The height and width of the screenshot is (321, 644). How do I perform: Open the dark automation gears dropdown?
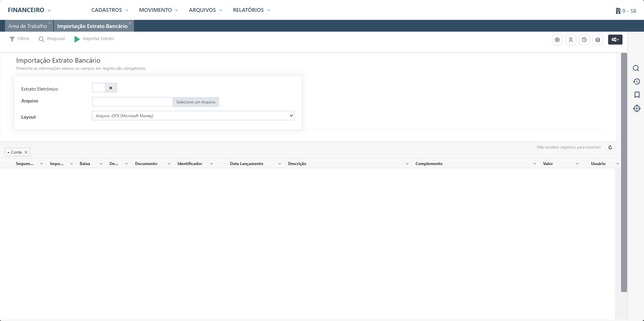click(x=615, y=40)
